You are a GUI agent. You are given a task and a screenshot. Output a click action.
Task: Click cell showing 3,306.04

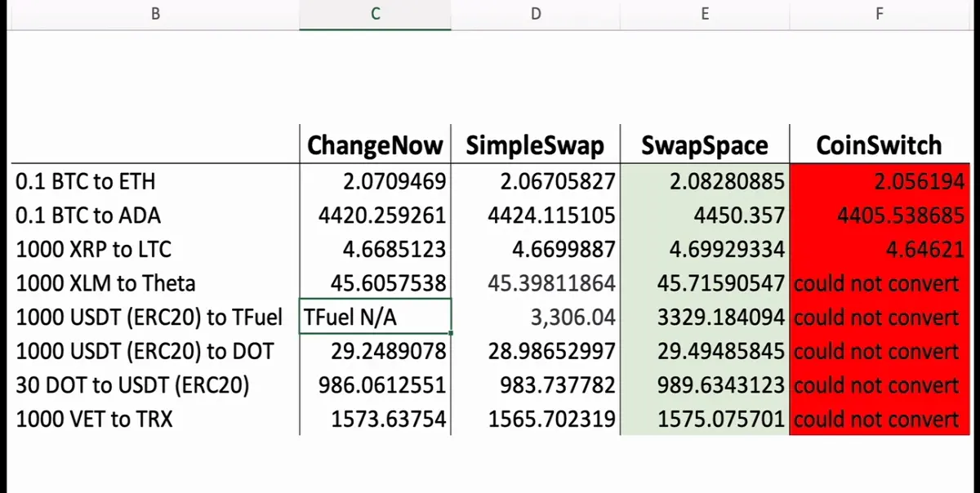[x=535, y=317]
